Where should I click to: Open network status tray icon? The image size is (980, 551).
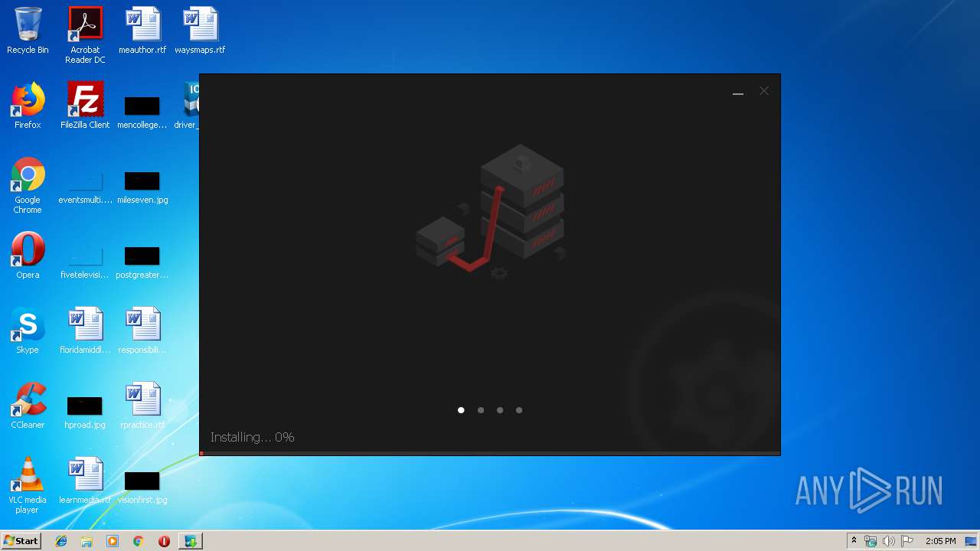pyautogui.click(x=871, y=541)
